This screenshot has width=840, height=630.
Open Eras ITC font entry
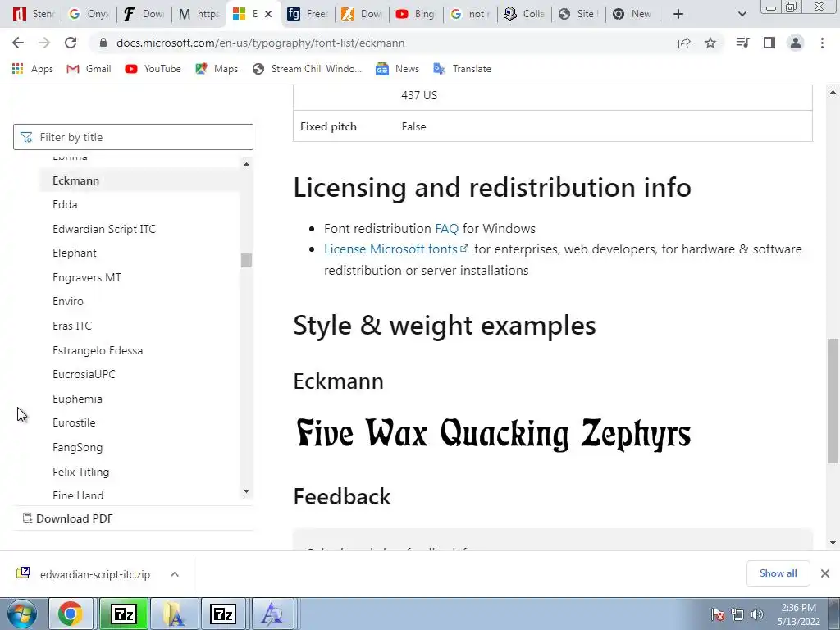72,326
